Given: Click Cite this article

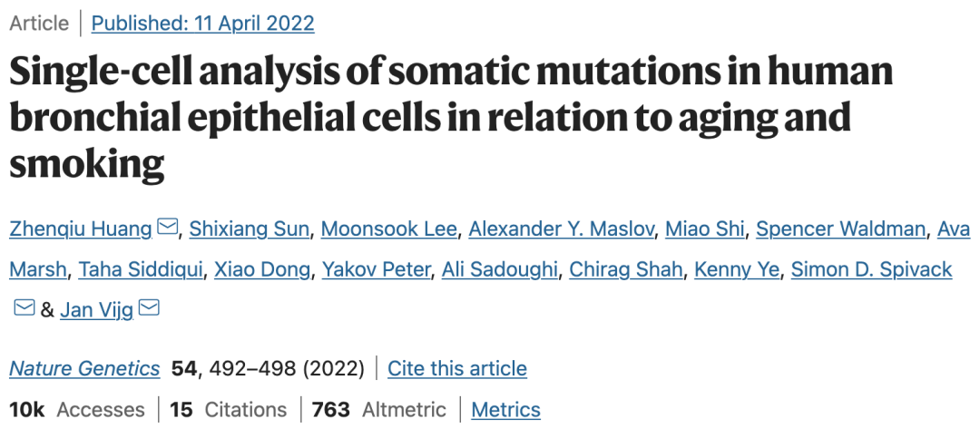Looking at the screenshot, I should (457, 368).
